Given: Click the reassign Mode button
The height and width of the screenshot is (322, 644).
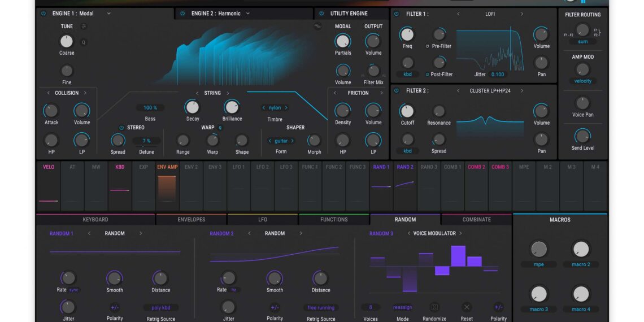Looking at the screenshot, I should pyautogui.click(x=402, y=308).
